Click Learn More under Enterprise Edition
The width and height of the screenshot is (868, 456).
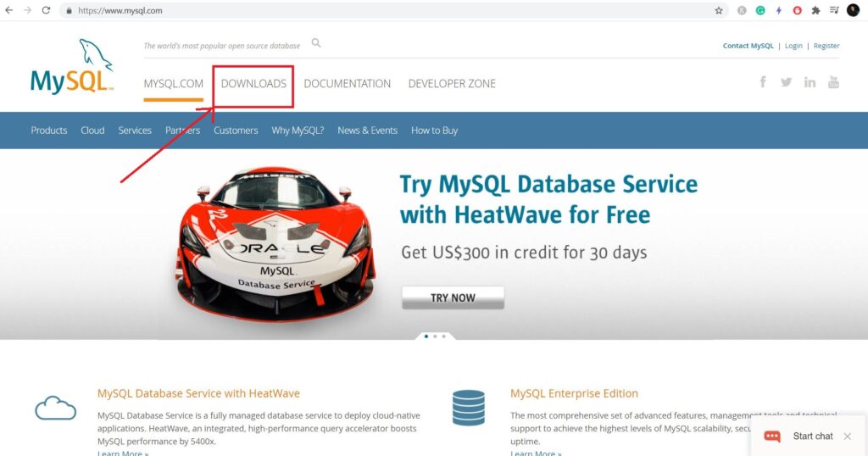(x=536, y=453)
